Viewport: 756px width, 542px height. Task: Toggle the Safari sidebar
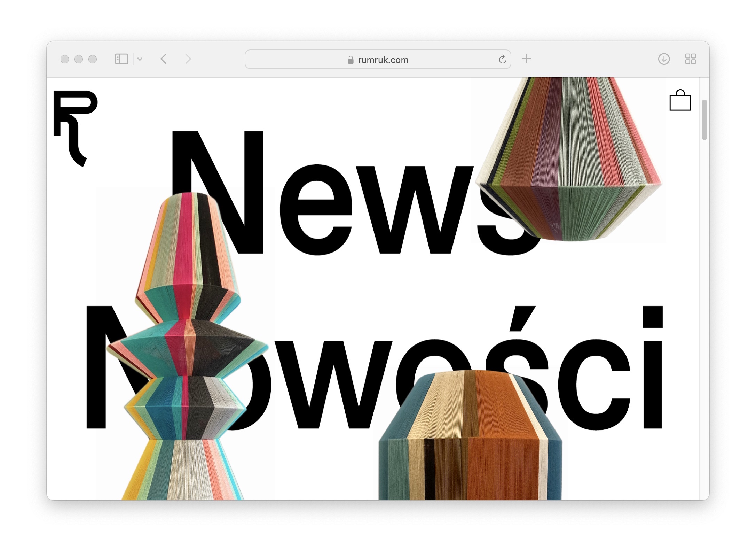coord(121,59)
